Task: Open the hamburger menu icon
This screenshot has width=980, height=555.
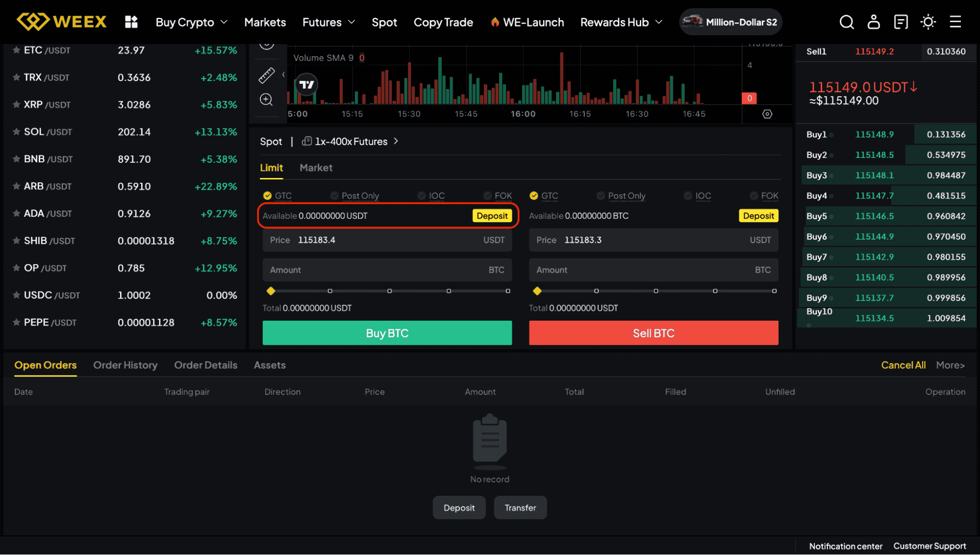Action: pos(955,22)
